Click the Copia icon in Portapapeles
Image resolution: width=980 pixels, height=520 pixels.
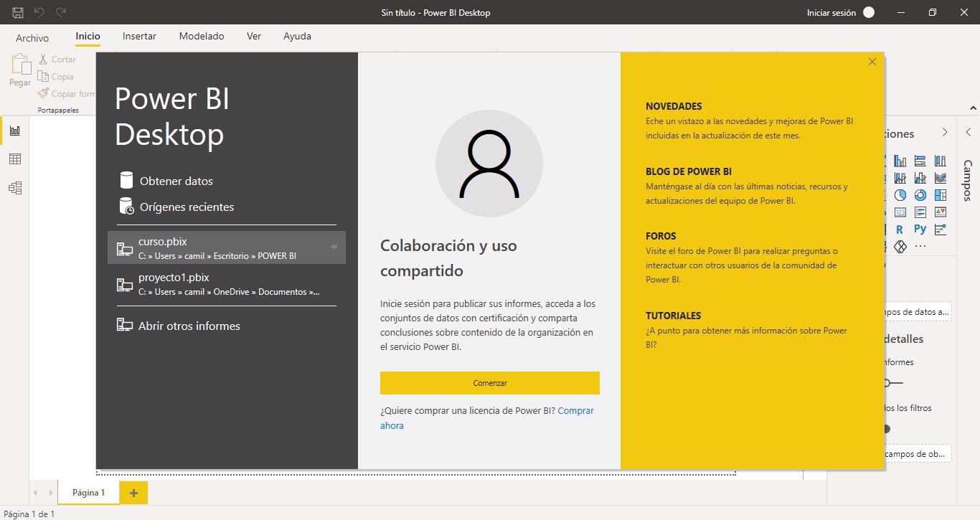44,77
